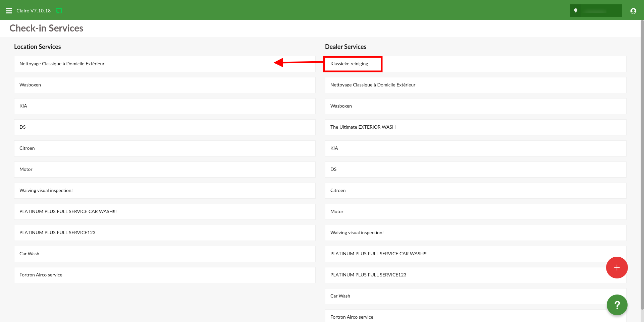Select Motor row in Location Services
The image size is (644, 322).
click(165, 169)
